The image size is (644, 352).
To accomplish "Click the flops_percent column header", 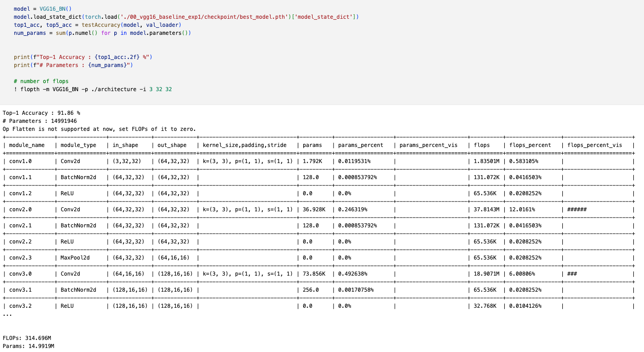I will click(530, 145).
